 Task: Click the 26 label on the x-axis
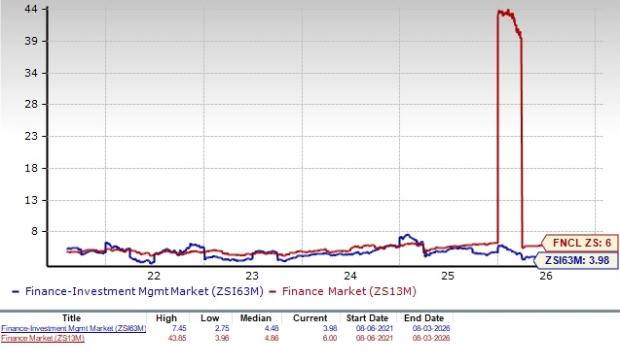(x=546, y=276)
